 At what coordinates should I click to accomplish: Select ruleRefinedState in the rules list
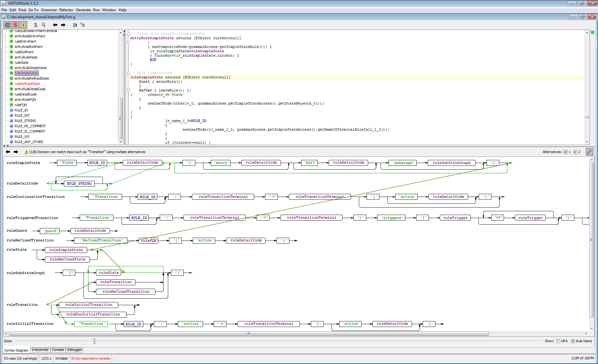[x=27, y=84]
